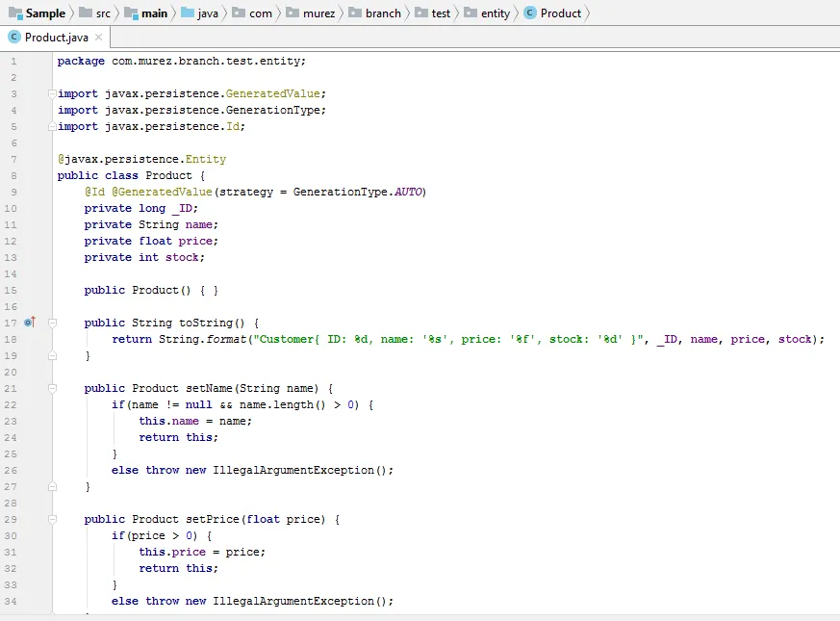Click the italic 'AUTO' constant
840x621 pixels.
pos(408,192)
